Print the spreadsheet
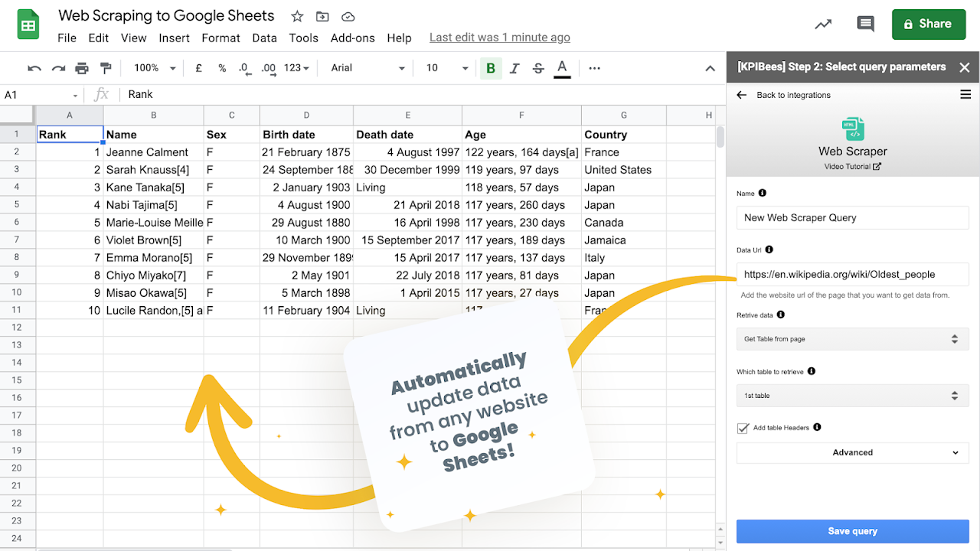The width and height of the screenshot is (980, 551). (82, 68)
